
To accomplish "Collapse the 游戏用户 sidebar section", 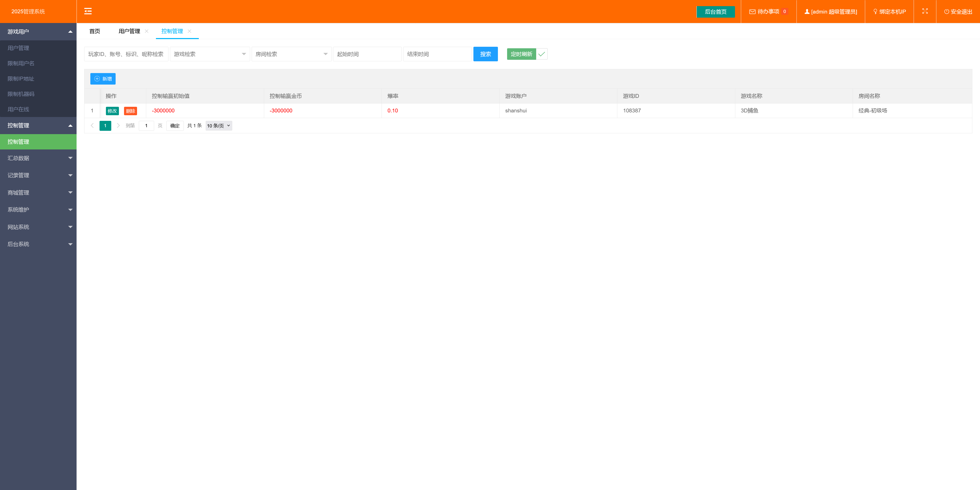I will click(38, 32).
